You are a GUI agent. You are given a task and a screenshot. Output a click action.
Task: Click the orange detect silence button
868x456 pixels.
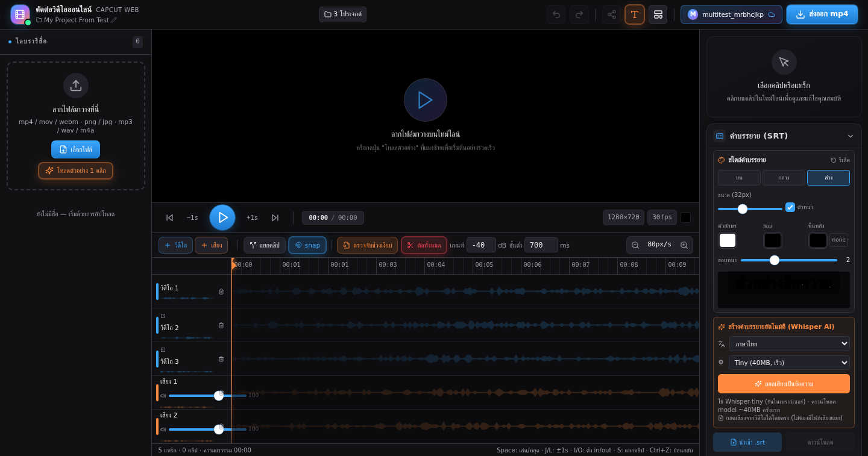[367, 245]
